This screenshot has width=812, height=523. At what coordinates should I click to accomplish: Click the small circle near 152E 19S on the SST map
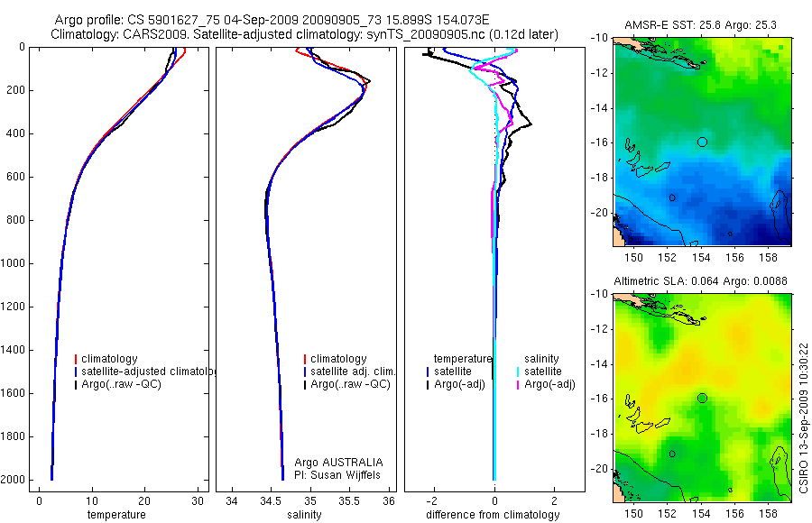coord(672,197)
